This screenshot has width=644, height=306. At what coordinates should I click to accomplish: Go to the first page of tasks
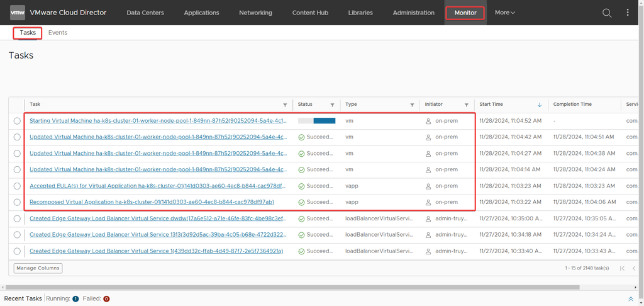coord(623,268)
